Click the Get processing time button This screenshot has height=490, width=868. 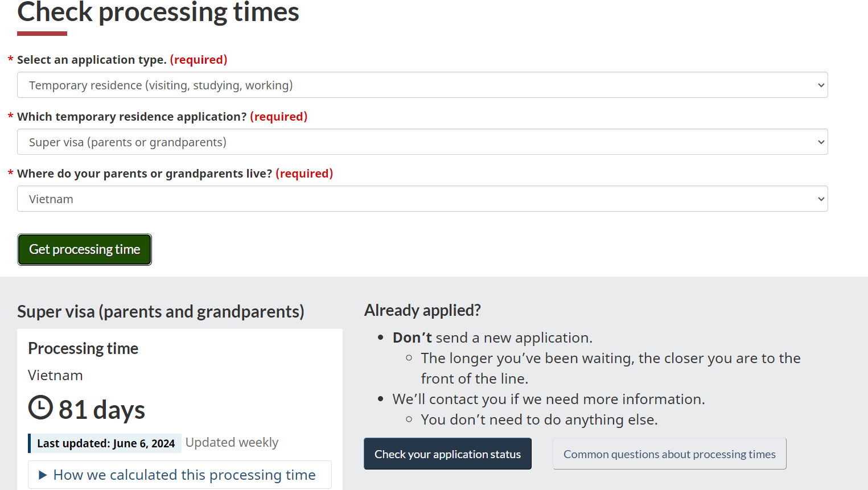pos(84,249)
